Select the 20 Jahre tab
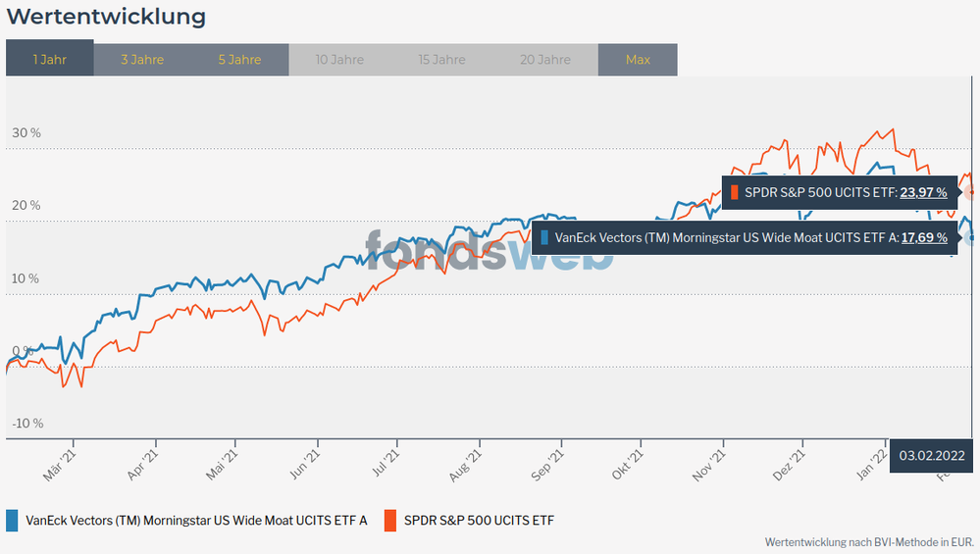Screen dimensions: 980x554 pos(546,59)
